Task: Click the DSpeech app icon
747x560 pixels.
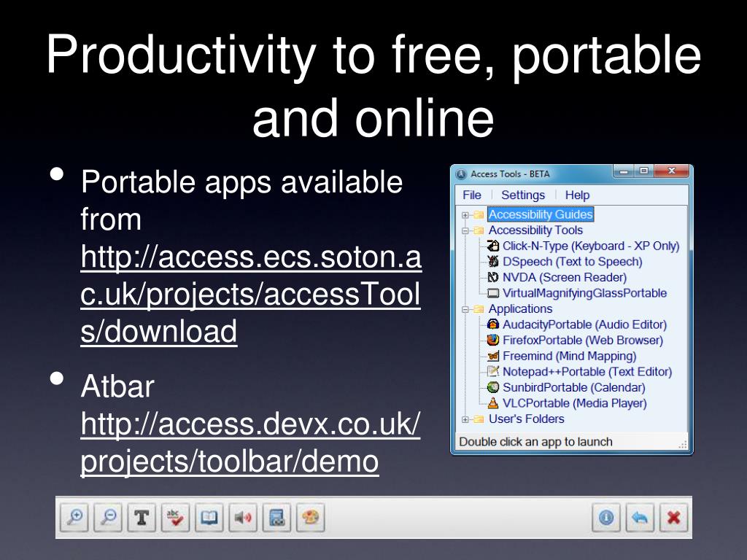Action: click(493, 262)
